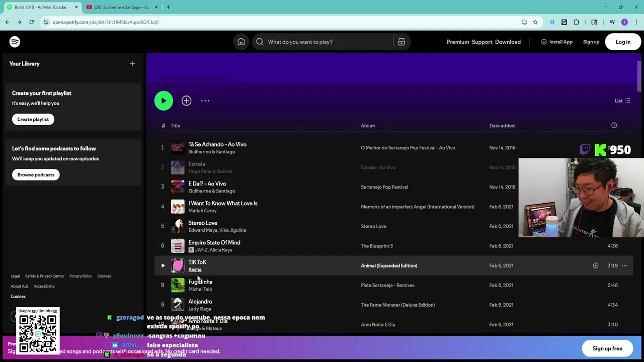Open Empire State Of Mind track
The width and height of the screenshot is (644, 362).
coord(214,242)
